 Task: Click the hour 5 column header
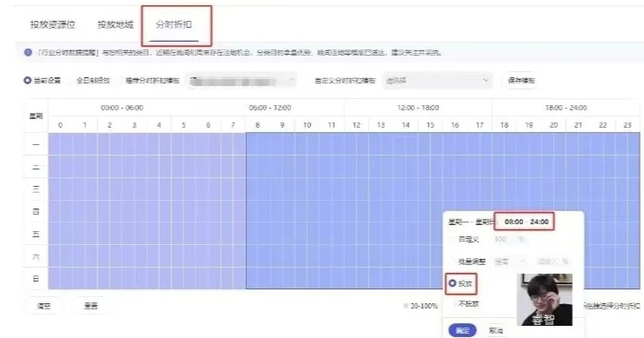click(183, 125)
